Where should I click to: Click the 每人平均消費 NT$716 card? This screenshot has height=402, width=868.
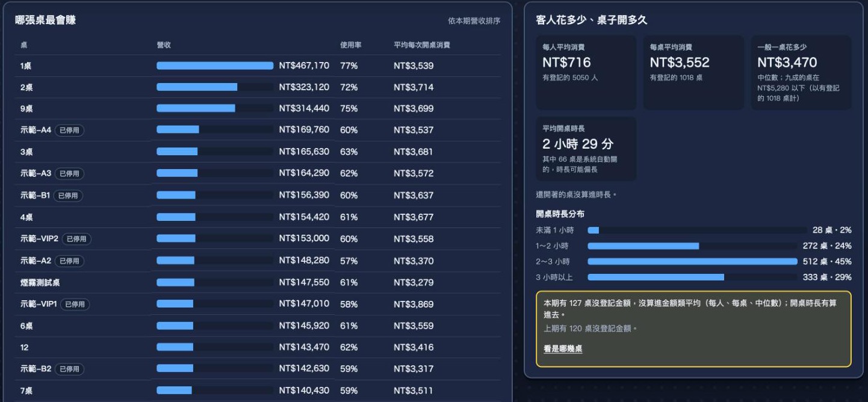point(586,73)
